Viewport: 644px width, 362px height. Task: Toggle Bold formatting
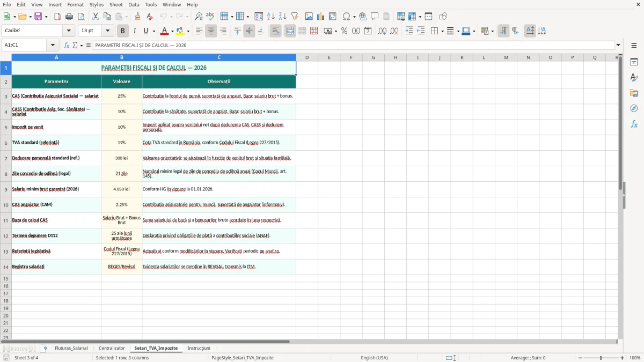(122, 31)
